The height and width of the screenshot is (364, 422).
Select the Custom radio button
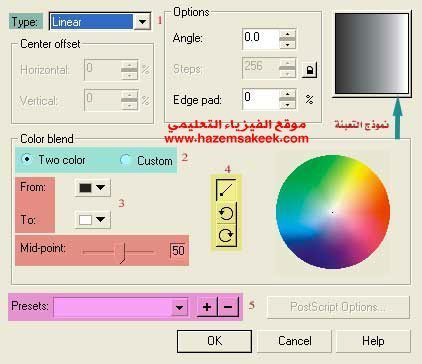(x=125, y=160)
